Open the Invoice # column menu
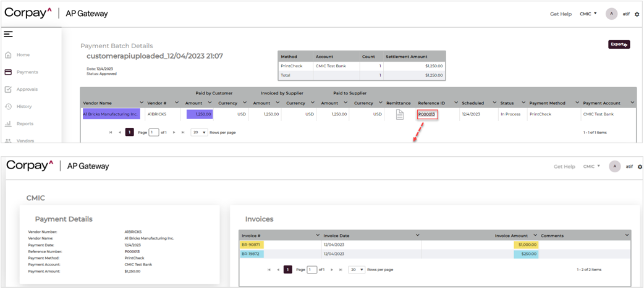The image size is (644, 289). coord(318,235)
